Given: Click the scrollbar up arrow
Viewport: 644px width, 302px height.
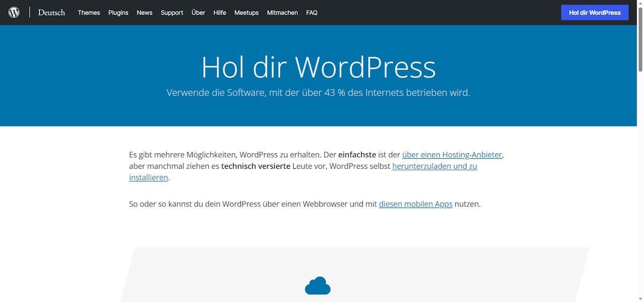Looking at the screenshot, I should tap(640, 4).
